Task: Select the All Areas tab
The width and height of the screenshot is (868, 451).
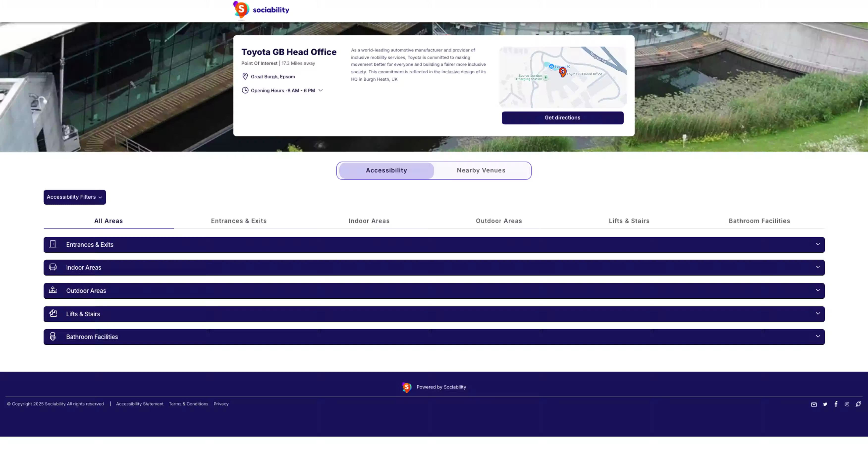Action: click(x=108, y=221)
